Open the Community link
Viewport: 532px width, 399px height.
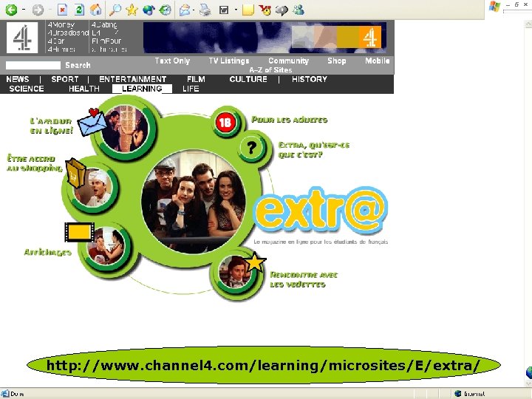click(289, 61)
